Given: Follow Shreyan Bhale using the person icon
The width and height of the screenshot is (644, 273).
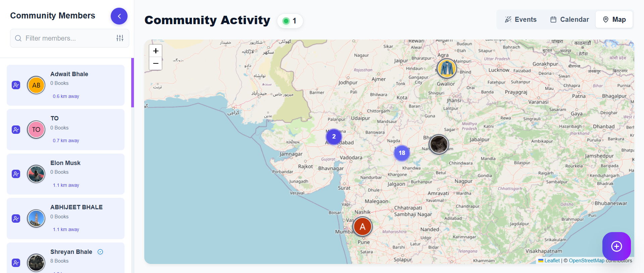Looking at the screenshot, I should click(16, 263).
